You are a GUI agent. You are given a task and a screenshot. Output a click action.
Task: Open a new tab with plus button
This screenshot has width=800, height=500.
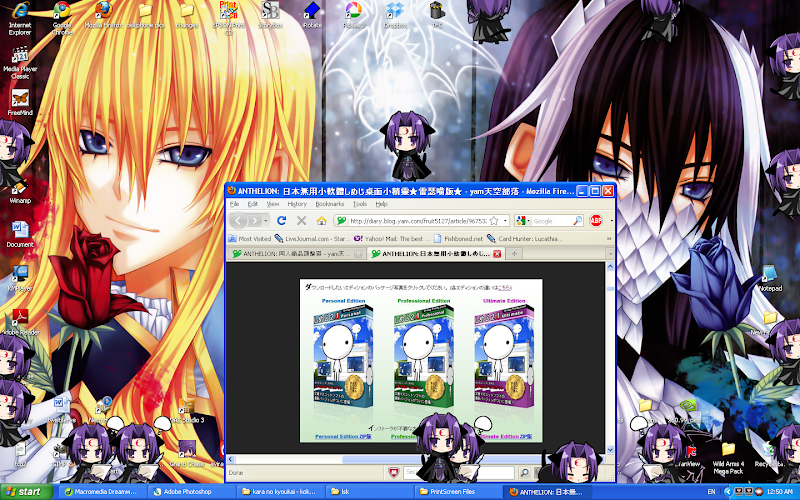514,254
